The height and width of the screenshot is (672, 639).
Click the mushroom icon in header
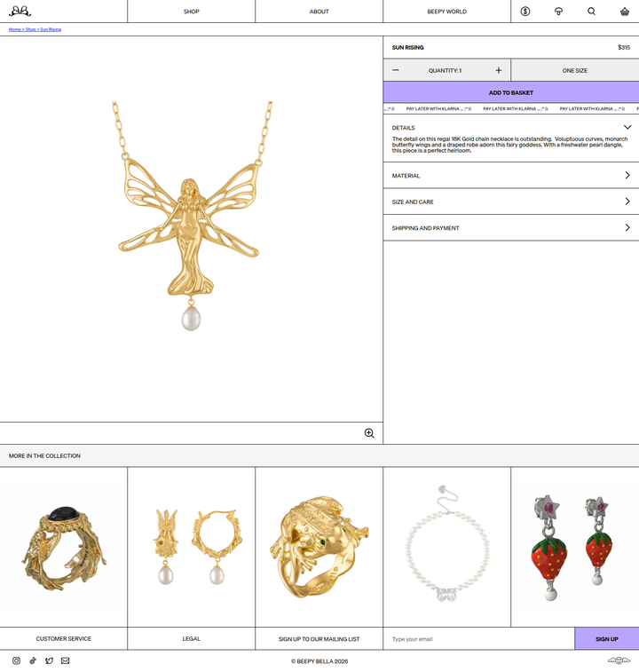coord(558,12)
